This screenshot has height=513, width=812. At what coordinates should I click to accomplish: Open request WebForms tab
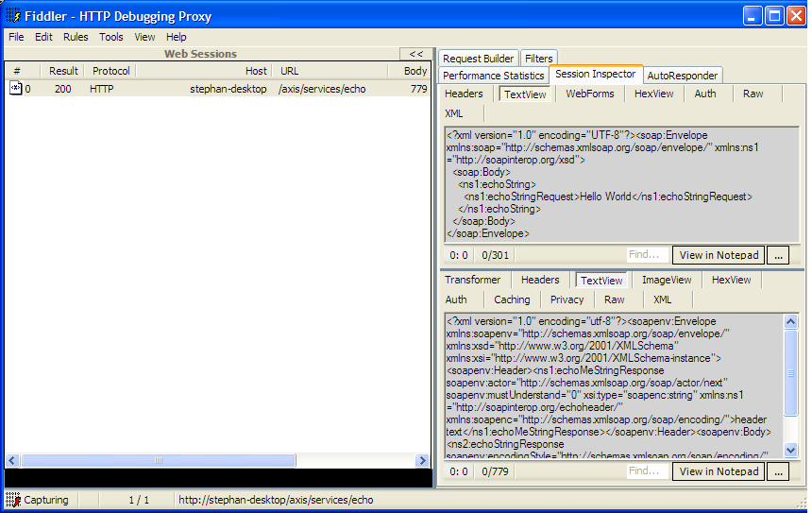590,94
